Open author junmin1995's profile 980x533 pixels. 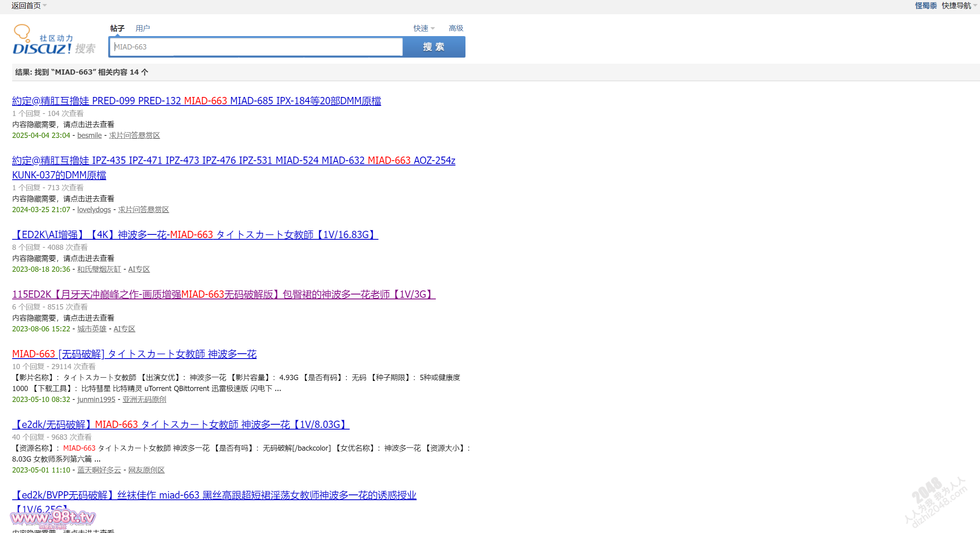point(96,399)
